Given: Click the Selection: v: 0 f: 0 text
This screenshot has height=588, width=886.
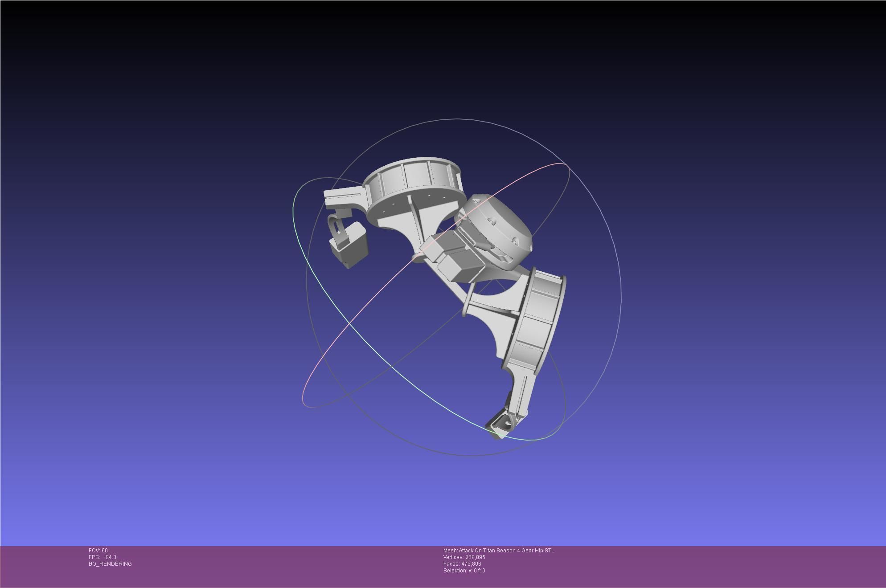Looking at the screenshot, I should pos(464,571).
